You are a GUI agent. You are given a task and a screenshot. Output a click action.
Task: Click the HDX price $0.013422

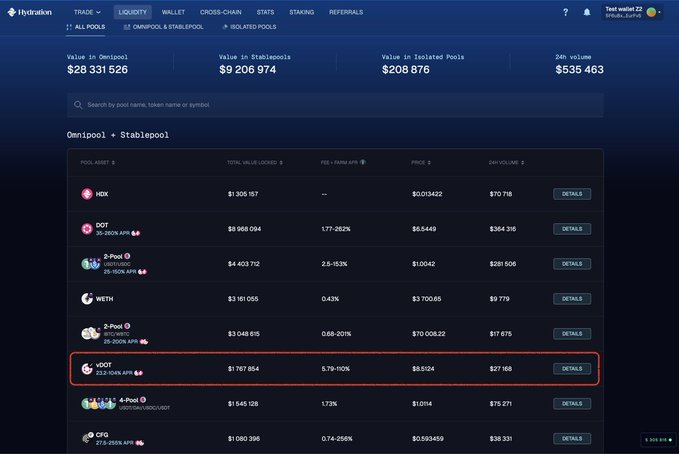(x=427, y=194)
